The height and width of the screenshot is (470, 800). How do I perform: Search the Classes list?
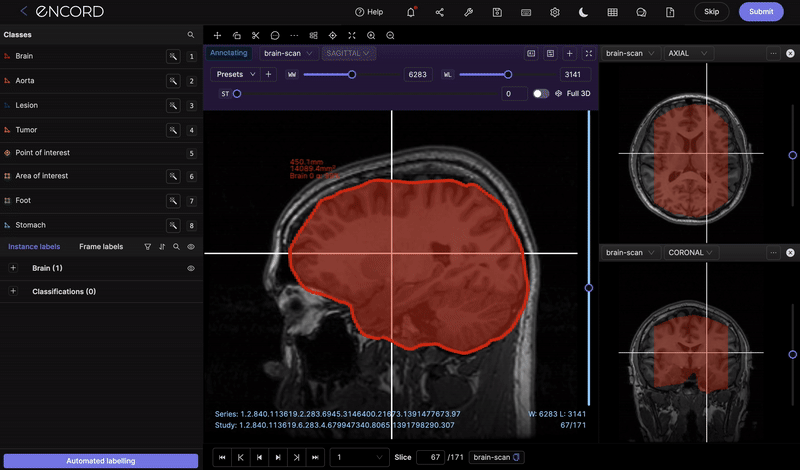(x=191, y=35)
